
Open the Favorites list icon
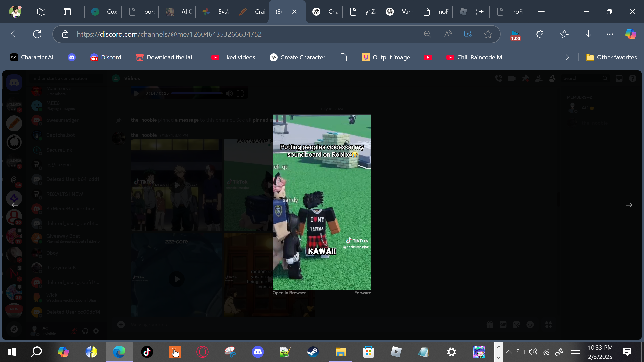[565, 34]
